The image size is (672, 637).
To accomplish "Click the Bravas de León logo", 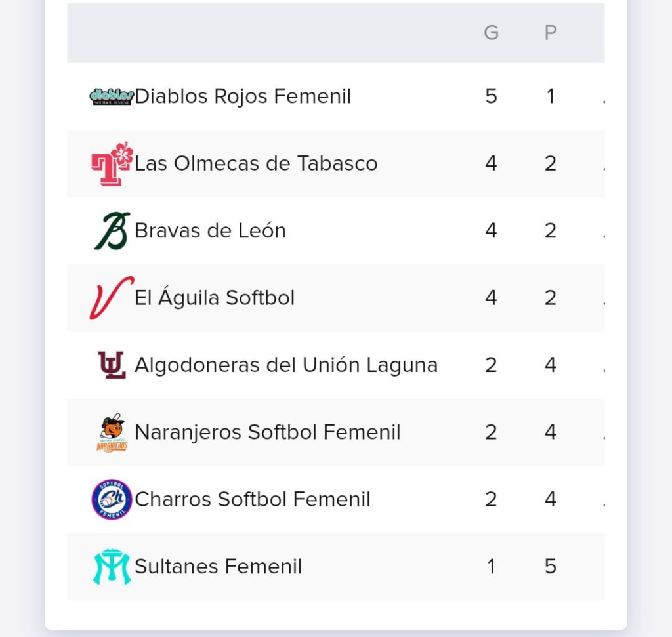I will pyautogui.click(x=112, y=231).
